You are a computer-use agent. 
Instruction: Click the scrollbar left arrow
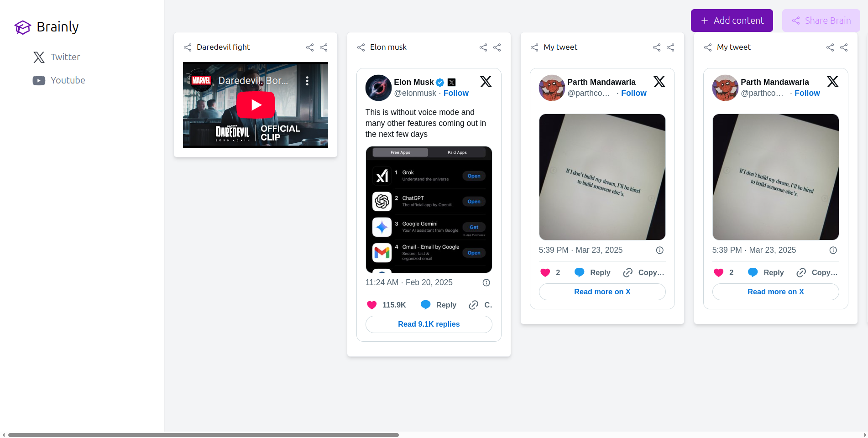[x=3, y=435]
